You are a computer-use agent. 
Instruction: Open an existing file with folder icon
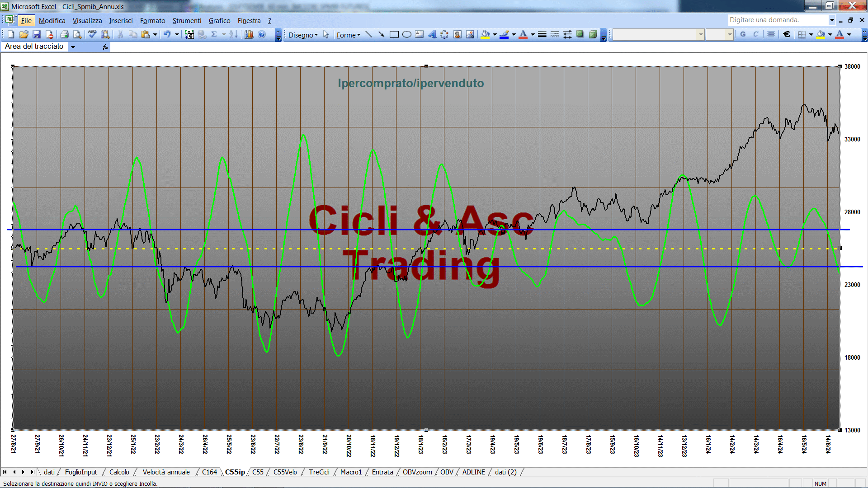(x=24, y=34)
